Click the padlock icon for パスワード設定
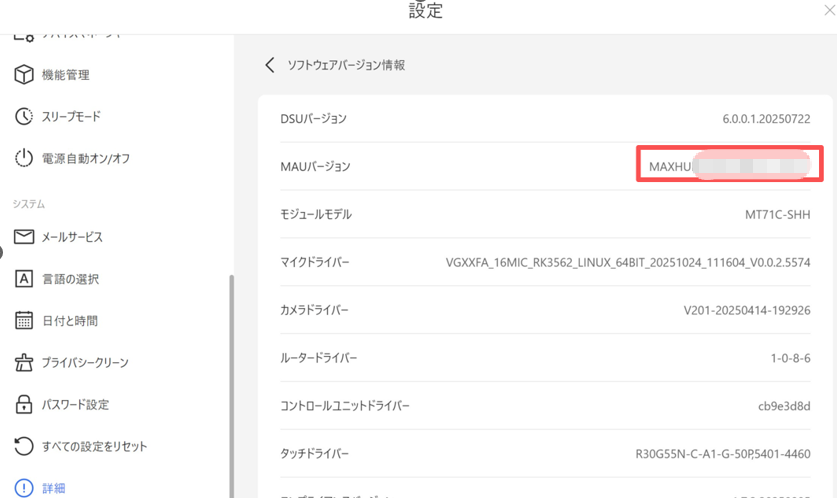837x498 pixels. click(23, 405)
